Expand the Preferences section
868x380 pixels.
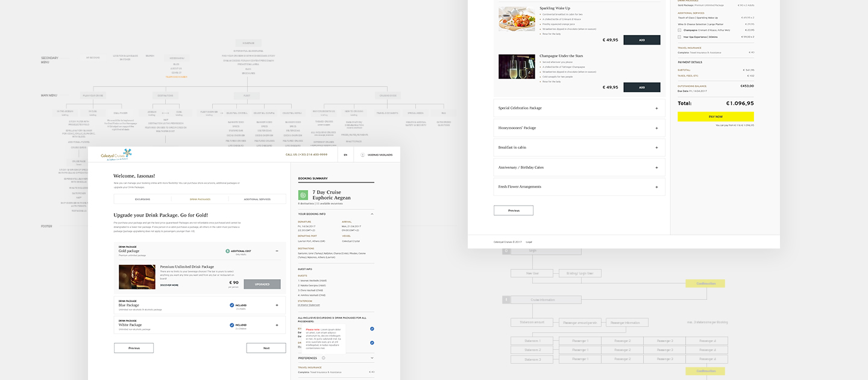point(372,358)
